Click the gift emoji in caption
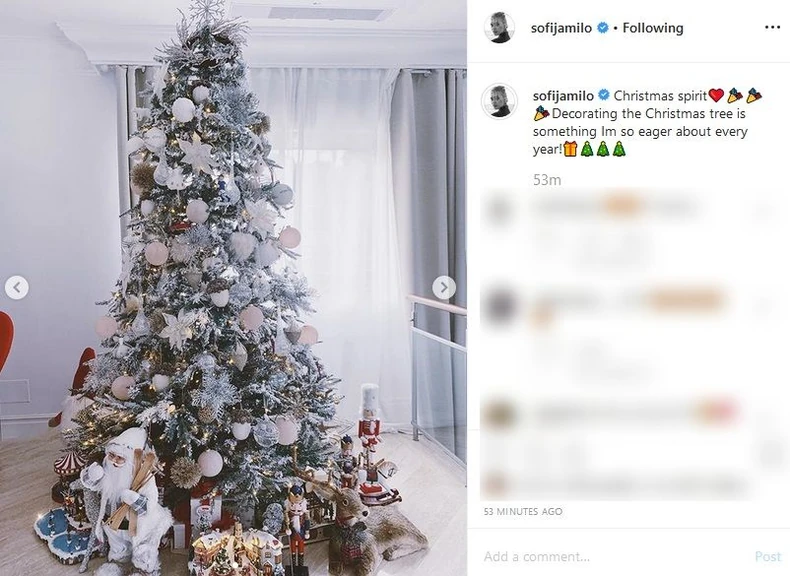Screen dimensions: 790x576 570,149
